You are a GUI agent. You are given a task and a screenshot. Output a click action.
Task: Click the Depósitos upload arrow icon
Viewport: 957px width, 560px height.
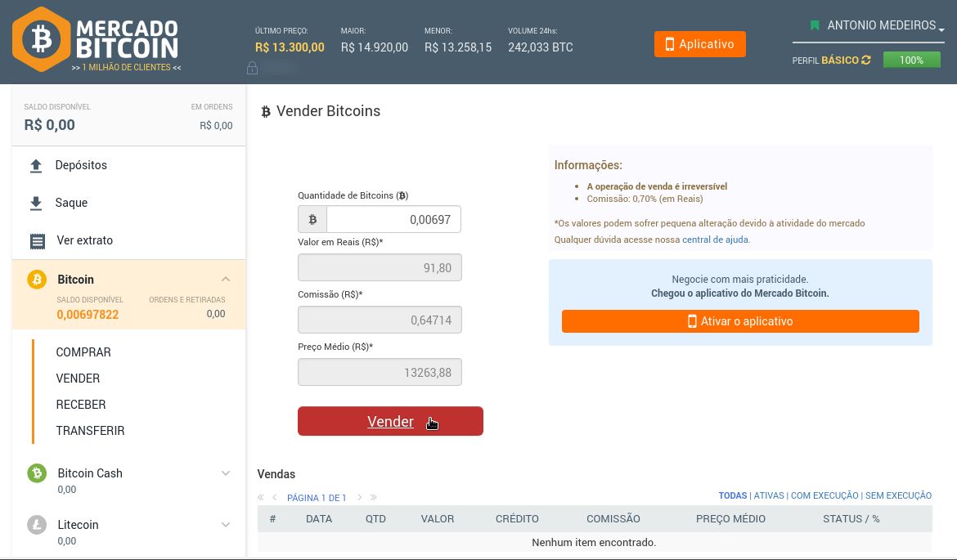click(x=36, y=166)
